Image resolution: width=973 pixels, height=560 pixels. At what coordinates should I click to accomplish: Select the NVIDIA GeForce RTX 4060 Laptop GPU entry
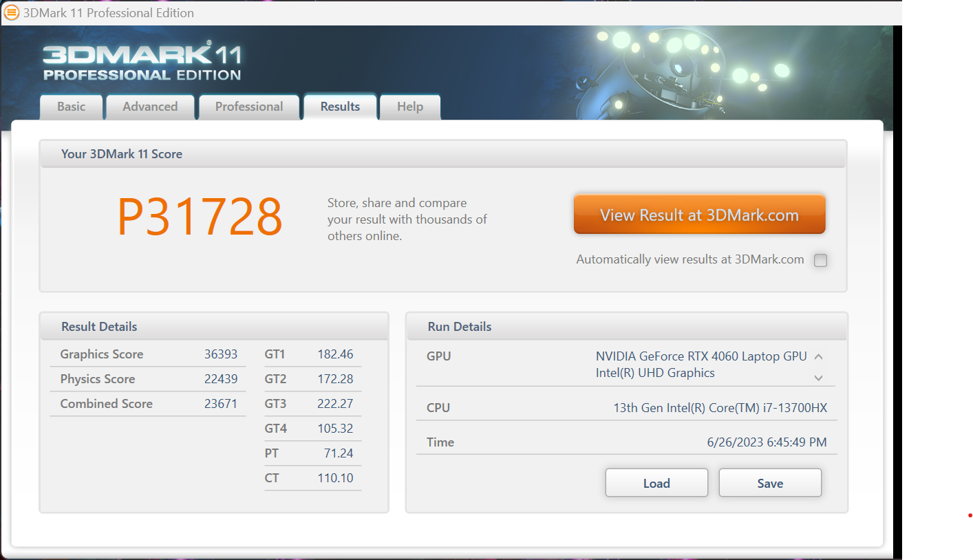pyautogui.click(x=701, y=356)
